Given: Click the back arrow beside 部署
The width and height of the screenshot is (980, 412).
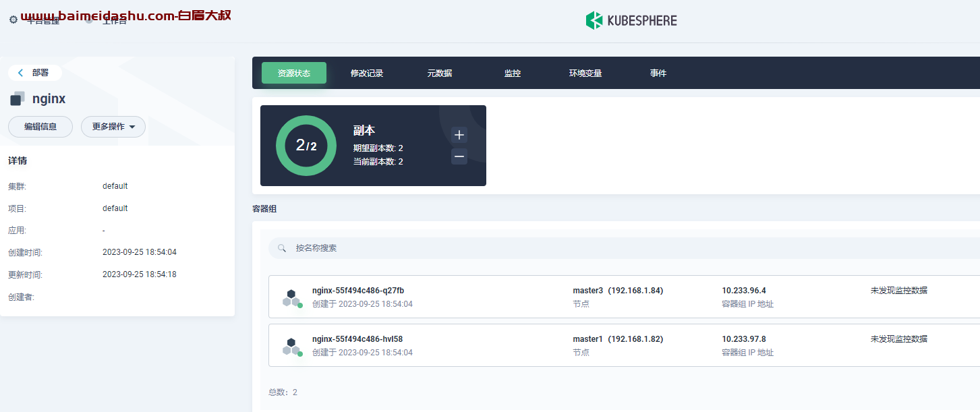Looking at the screenshot, I should tap(21, 73).
